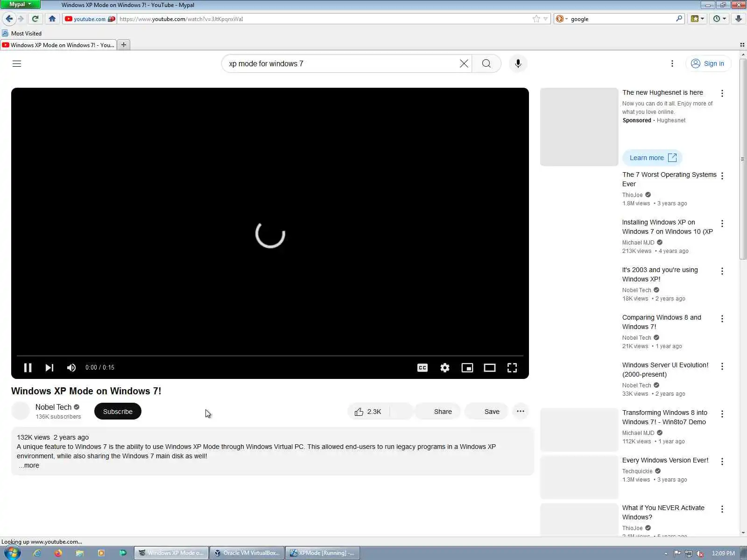Run the search from the magnifier in Mypal search bar
Image resolution: width=747 pixels, height=560 pixels.
point(679,19)
